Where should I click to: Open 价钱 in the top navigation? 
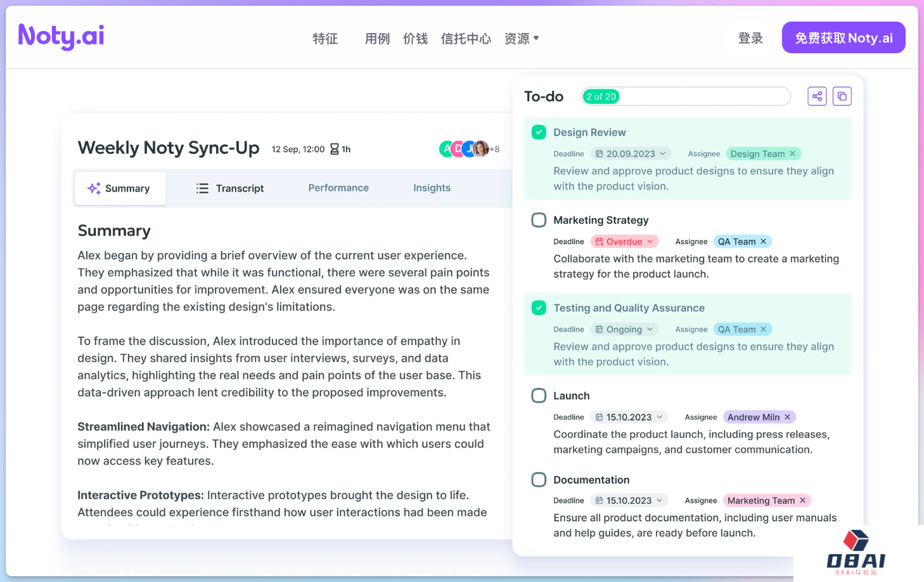tap(415, 39)
